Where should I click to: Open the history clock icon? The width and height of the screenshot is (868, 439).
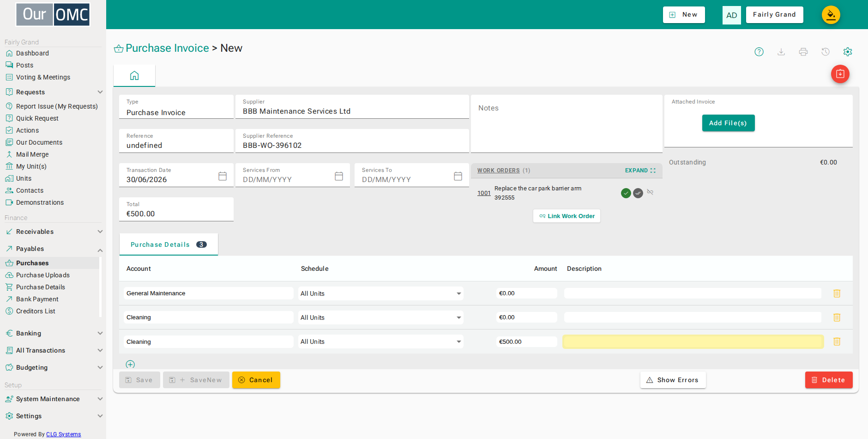pyautogui.click(x=826, y=52)
